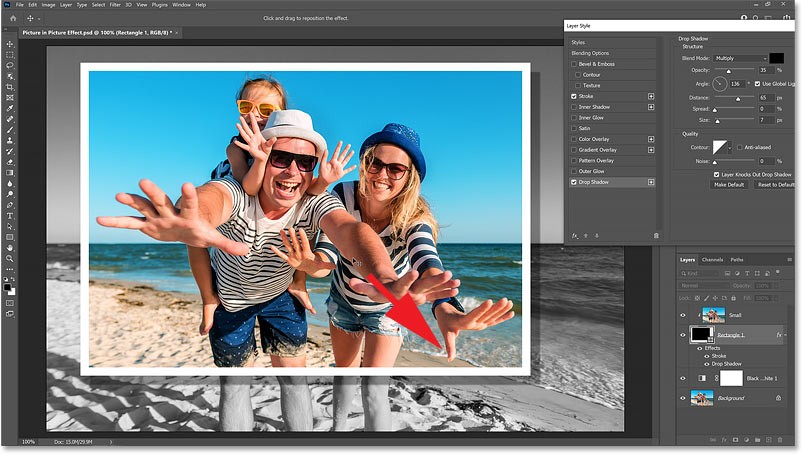Image resolution: width=803 pixels, height=455 pixels.
Task: Uncheck the Drop Shadow style checkbox
Action: (x=574, y=182)
